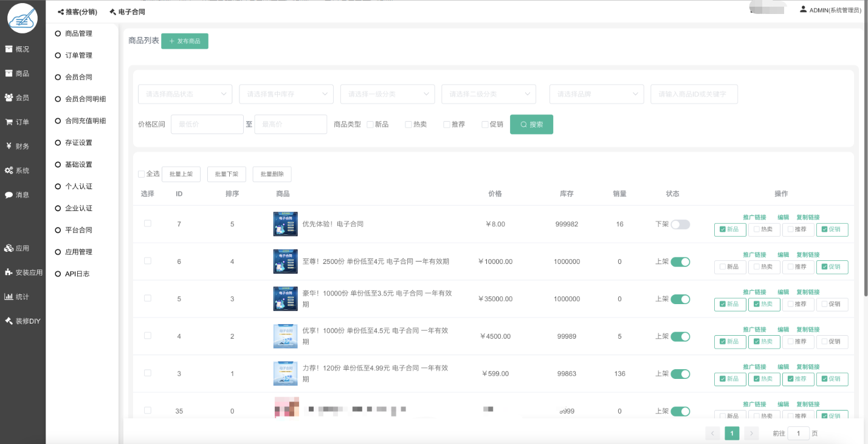Switch to the 电子合同 top tab
This screenshot has width=868, height=444.
point(127,12)
